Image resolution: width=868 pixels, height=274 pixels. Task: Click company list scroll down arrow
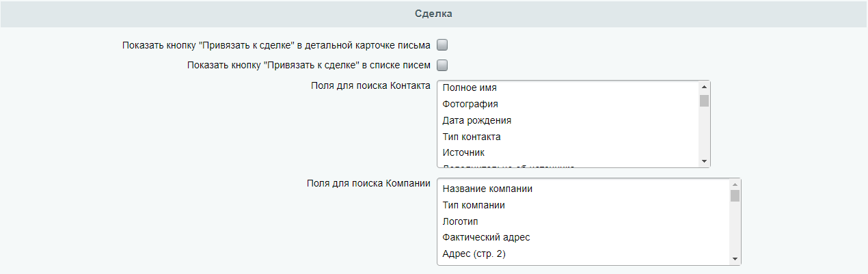[x=735, y=259]
